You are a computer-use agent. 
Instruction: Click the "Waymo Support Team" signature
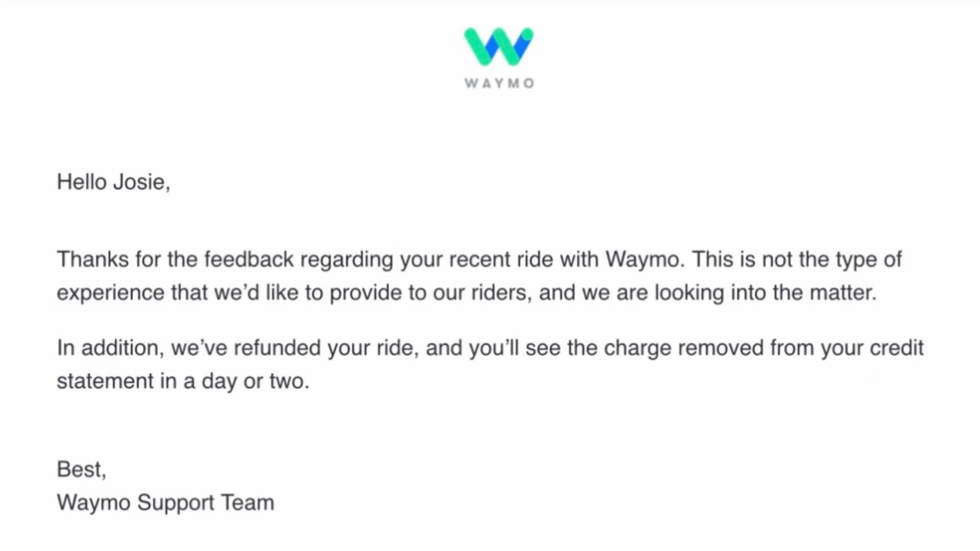click(x=165, y=503)
